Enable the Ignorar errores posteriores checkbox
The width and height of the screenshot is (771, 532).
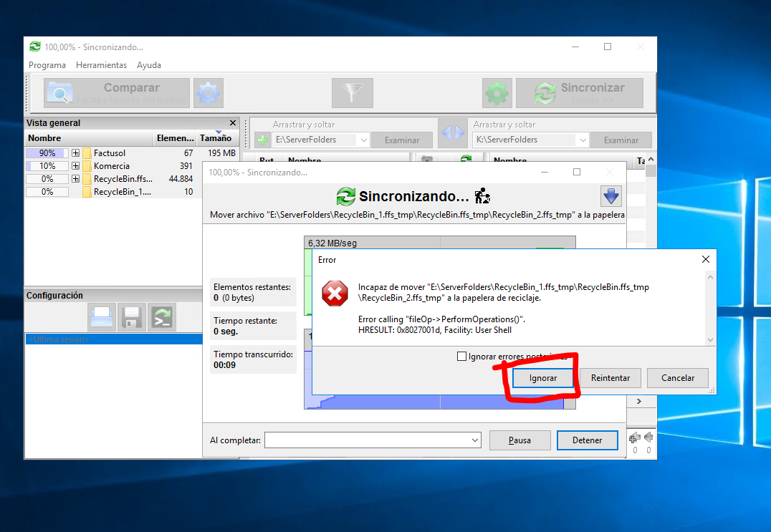pos(461,357)
